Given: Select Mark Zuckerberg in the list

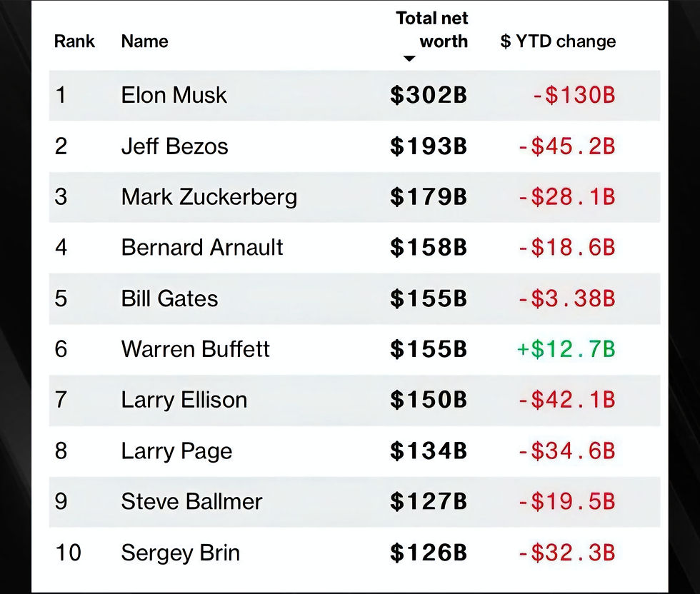Looking at the screenshot, I should tap(209, 197).
